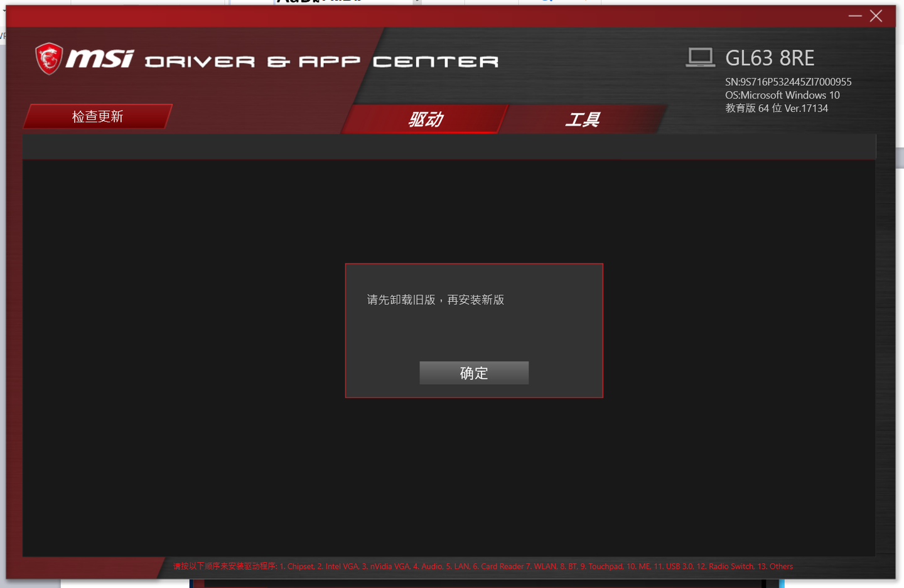The image size is (904, 588).
Task: Minimize the MSI Driver & App Center window
Action: pos(855,16)
